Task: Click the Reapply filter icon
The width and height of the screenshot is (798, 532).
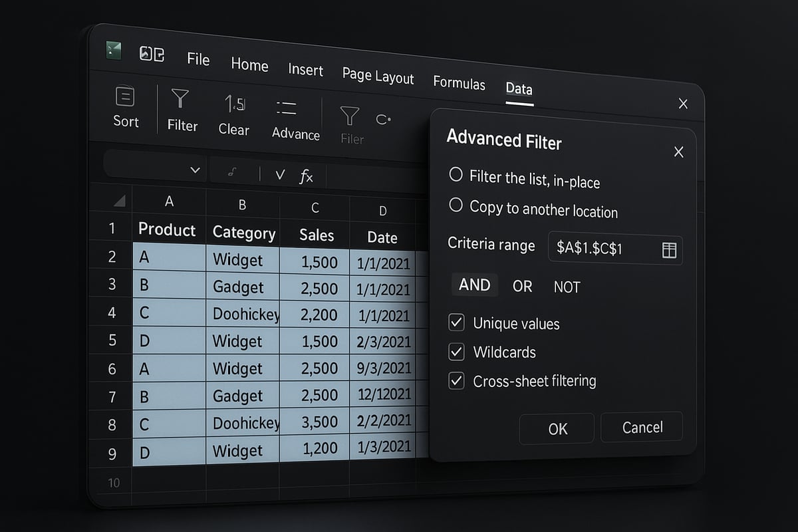Action: click(x=384, y=118)
